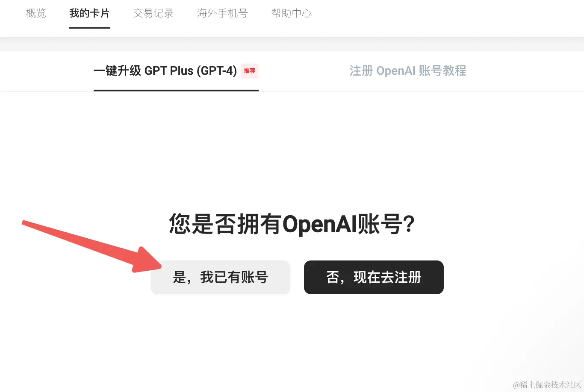Click the 稀土掘金技术社区 watermark
The image size is (584, 392).
tap(548, 385)
